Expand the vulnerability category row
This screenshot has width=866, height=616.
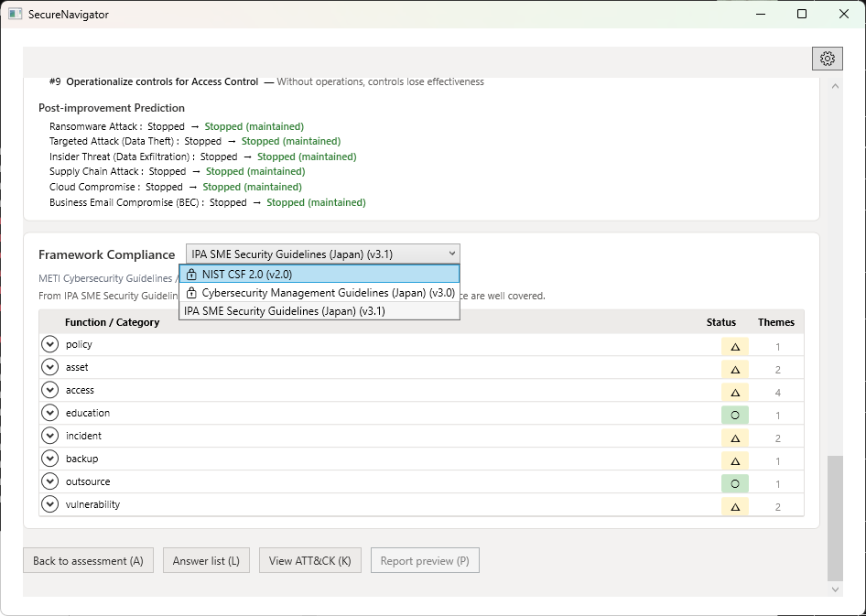pos(49,503)
